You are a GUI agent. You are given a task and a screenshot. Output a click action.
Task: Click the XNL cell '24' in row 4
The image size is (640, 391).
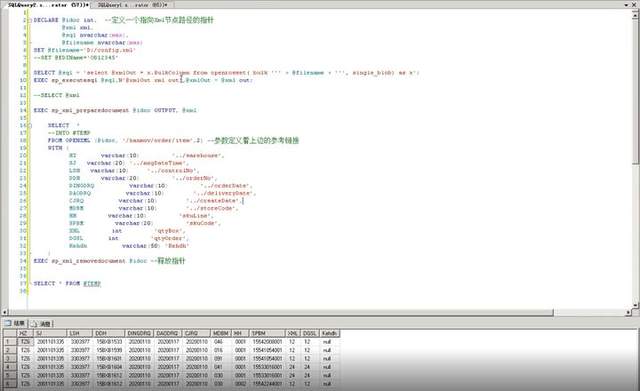point(293,367)
